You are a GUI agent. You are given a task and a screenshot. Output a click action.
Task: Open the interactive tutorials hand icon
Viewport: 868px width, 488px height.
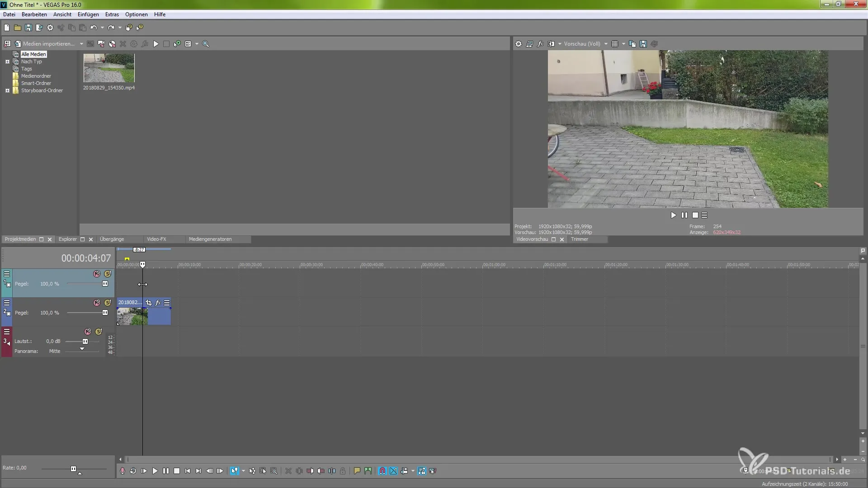click(x=129, y=28)
